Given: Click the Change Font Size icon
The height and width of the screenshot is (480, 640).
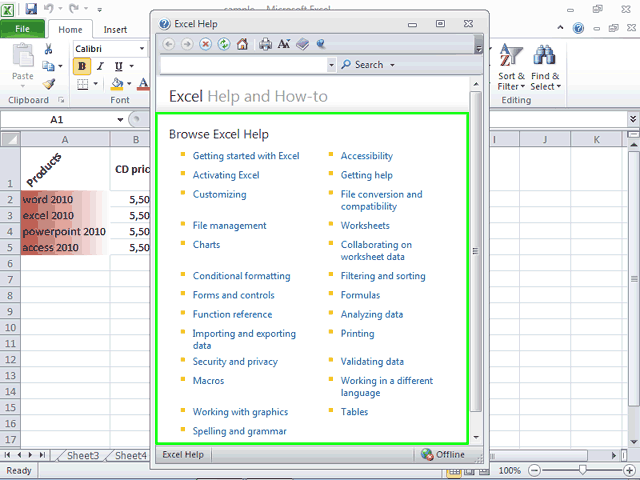Looking at the screenshot, I should [x=284, y=44].
